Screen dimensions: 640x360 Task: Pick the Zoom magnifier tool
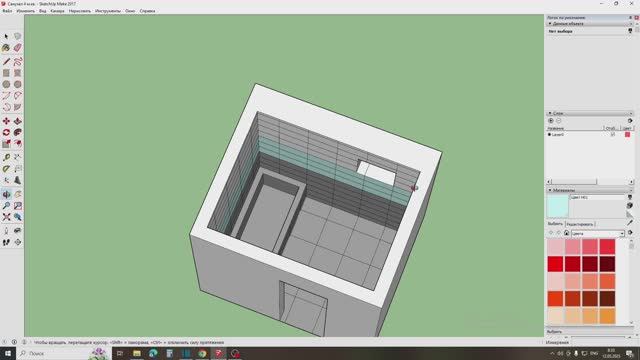pyautogui.click(x=6, y=206)
